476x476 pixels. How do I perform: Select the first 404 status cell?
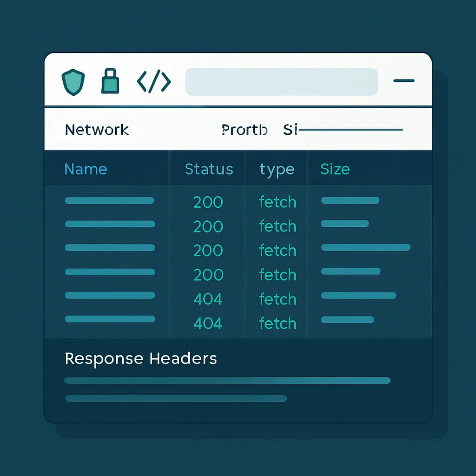coord(208,299)
